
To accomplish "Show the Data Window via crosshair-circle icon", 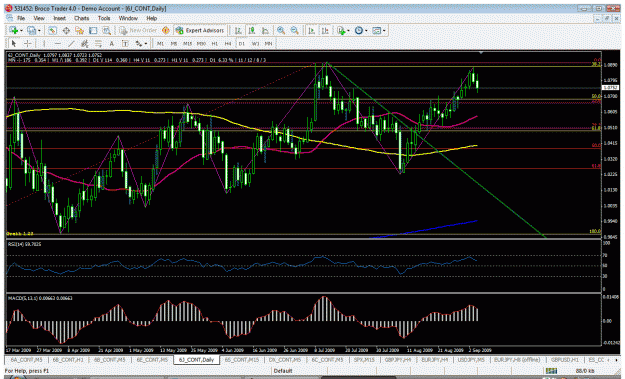I will (66, 31).
